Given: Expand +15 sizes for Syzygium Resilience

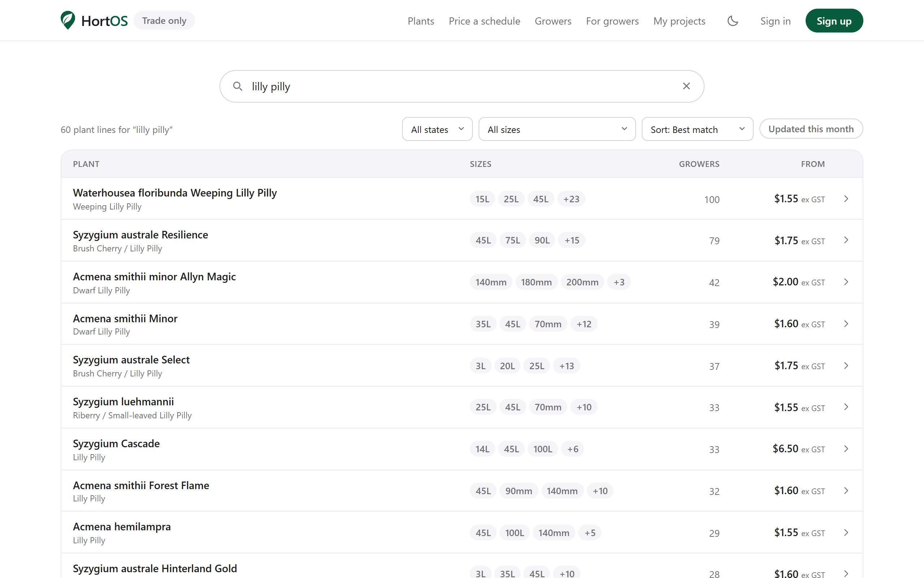Looking at the screenshot, I should click(x=572, y=240).
